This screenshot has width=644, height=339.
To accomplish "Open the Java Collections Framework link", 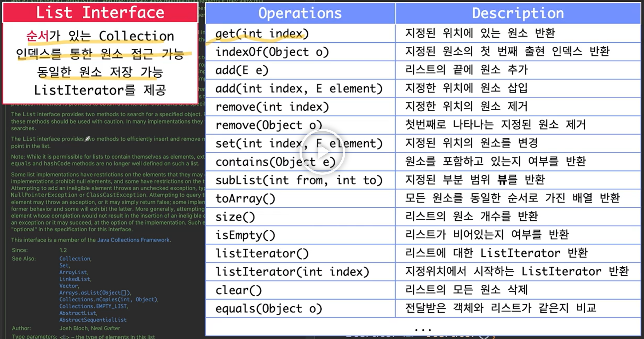I will [133, 240].
